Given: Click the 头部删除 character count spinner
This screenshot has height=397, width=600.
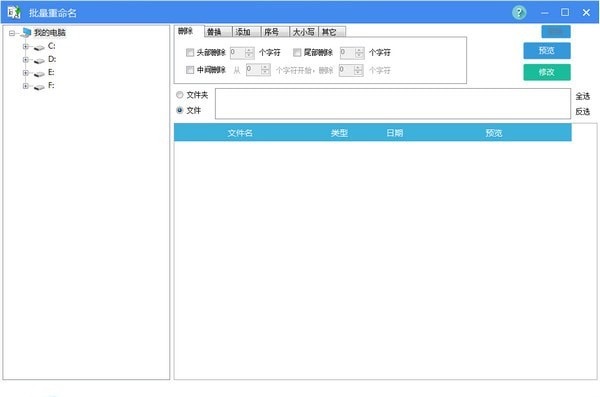Looking at the screenshot, I should (x=242, y=52).
